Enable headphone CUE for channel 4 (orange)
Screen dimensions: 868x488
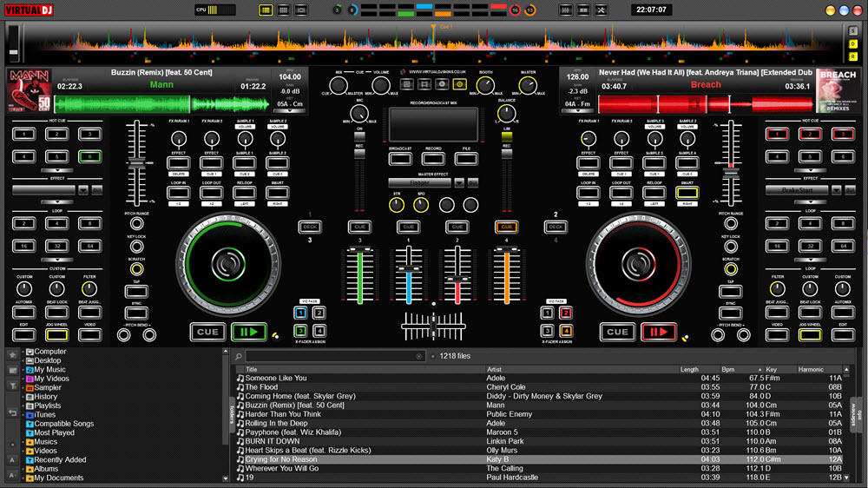[x=507, y=227]
